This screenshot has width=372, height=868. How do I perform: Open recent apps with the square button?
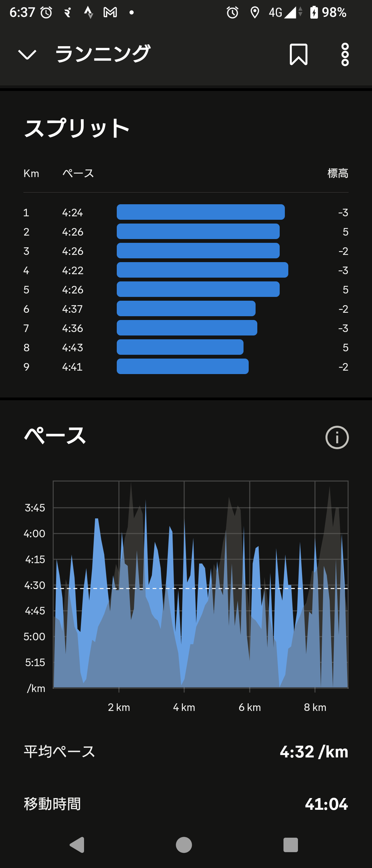point(290,845)
